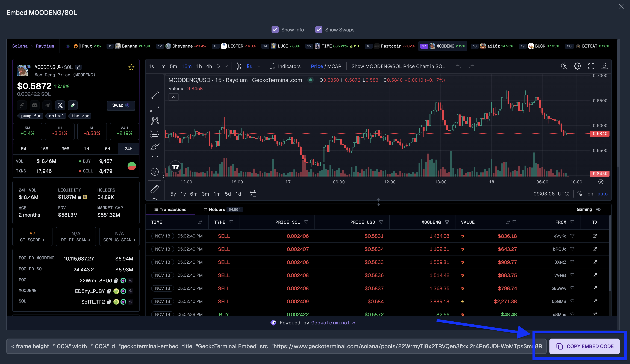Viewport: 630px width, 364px height.
Task: Click the Swap button
Action: click(x=121, y=105)
